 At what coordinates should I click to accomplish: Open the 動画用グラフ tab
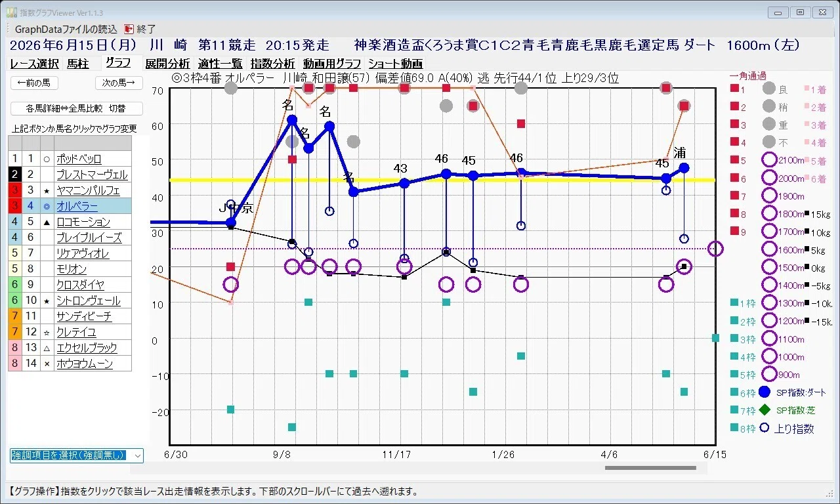point(331,64)
